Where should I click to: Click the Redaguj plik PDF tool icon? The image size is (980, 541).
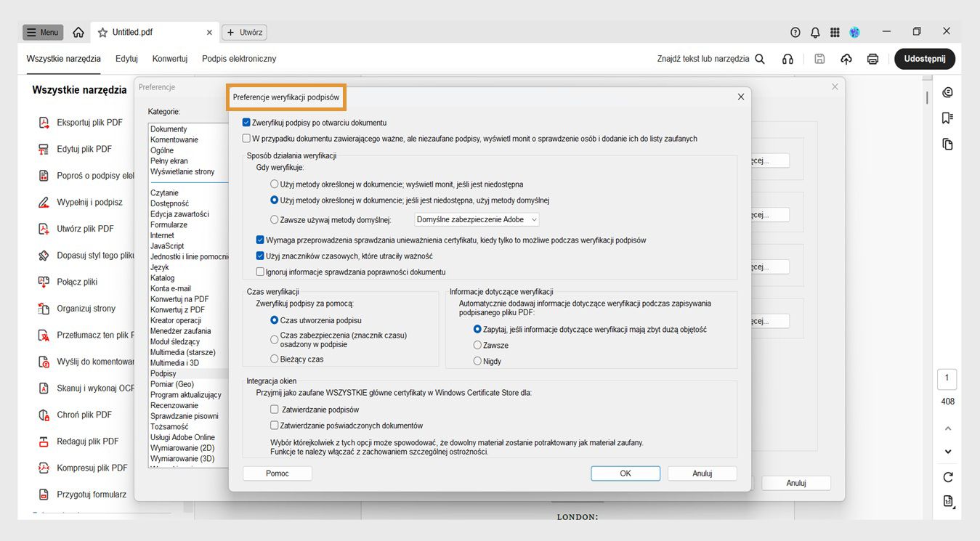(x=44, y=442)
